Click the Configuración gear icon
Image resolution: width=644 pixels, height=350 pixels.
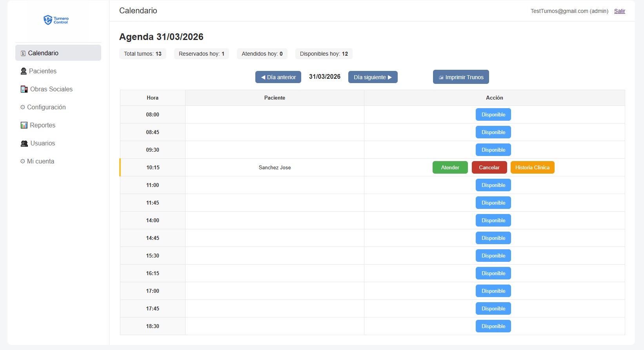tap(23, 107)
